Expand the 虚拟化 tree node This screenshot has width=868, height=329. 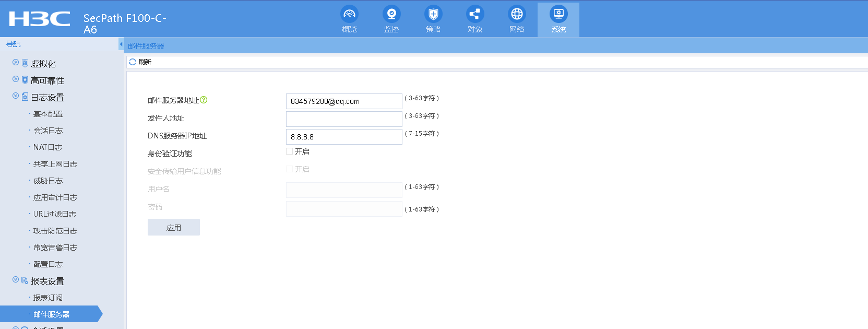click(16, 62)
